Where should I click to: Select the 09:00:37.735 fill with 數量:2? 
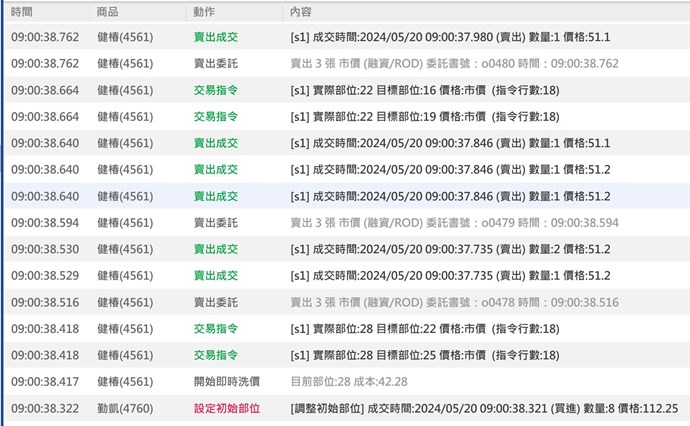coord(450,249)
